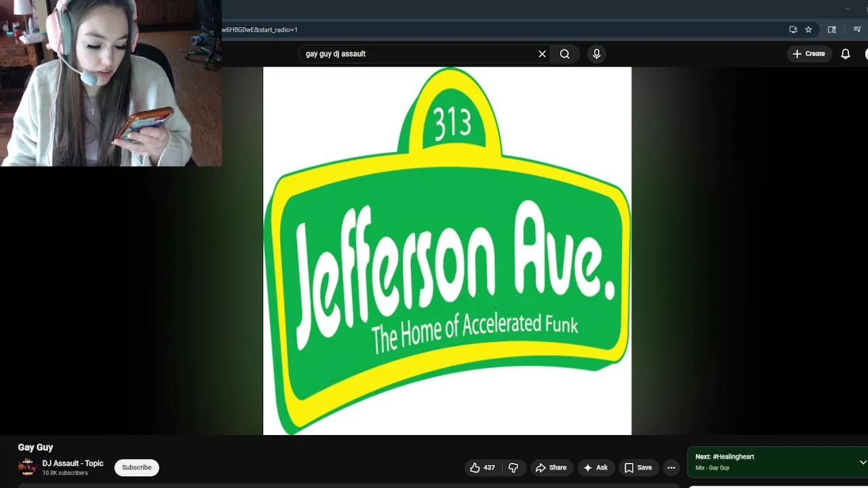Open DJ Assault - Topic channel link
Viewport: 868px width, 488px height.
click(x=73, y=464)
